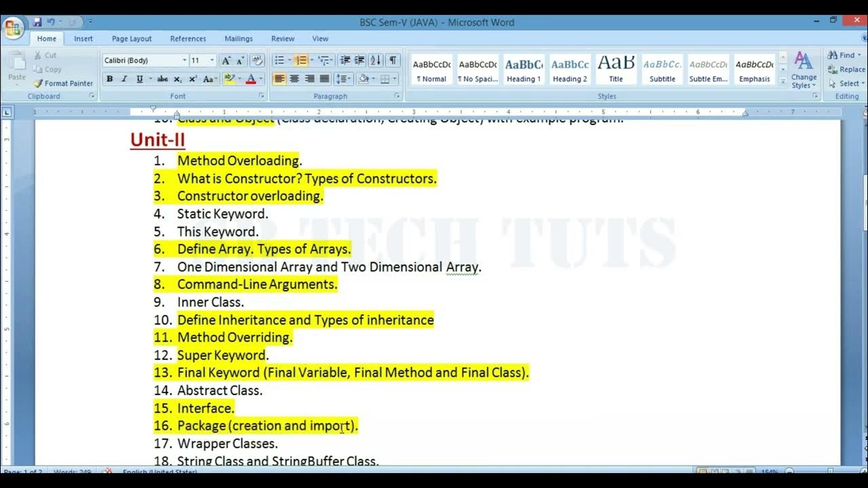Go to the Review tab
The image size is (868, 488).
pos(283,39)
